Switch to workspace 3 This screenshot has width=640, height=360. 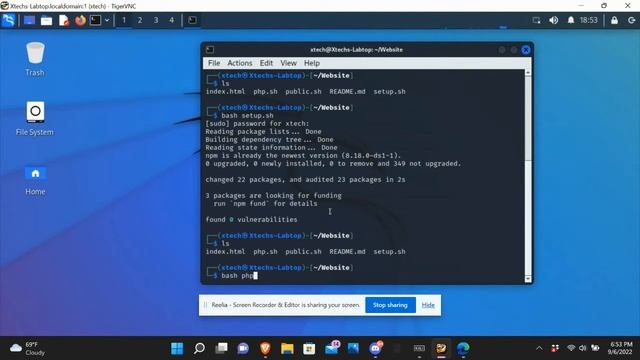click(x=156, y=20)
